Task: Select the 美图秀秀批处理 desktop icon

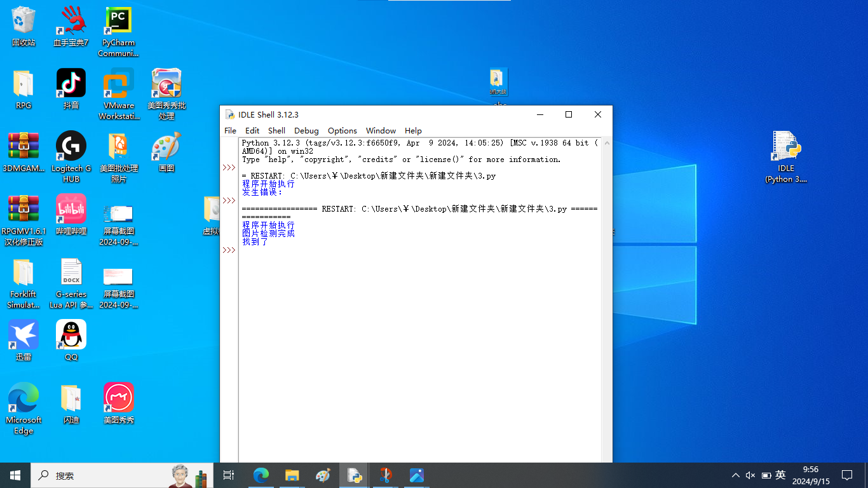Action: (166, 94)
